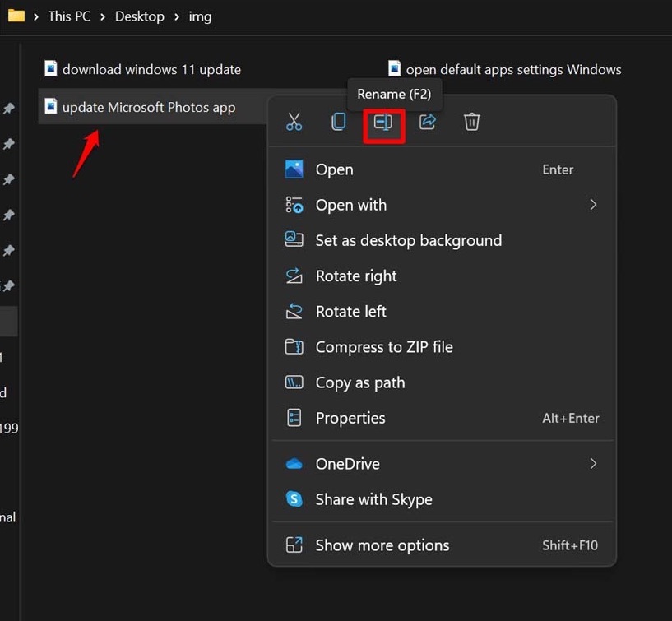
Task: Click Show more options entry
Action: click(382, 545)
